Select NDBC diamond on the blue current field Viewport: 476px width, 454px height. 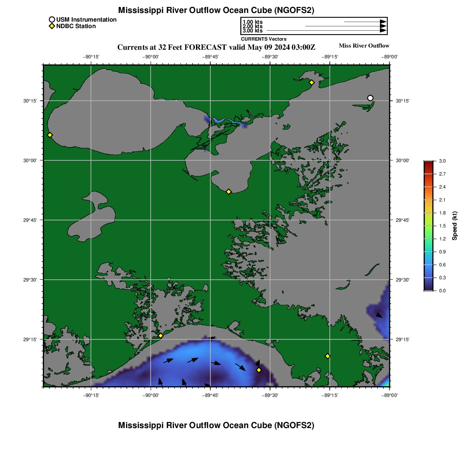pos(259,370)
